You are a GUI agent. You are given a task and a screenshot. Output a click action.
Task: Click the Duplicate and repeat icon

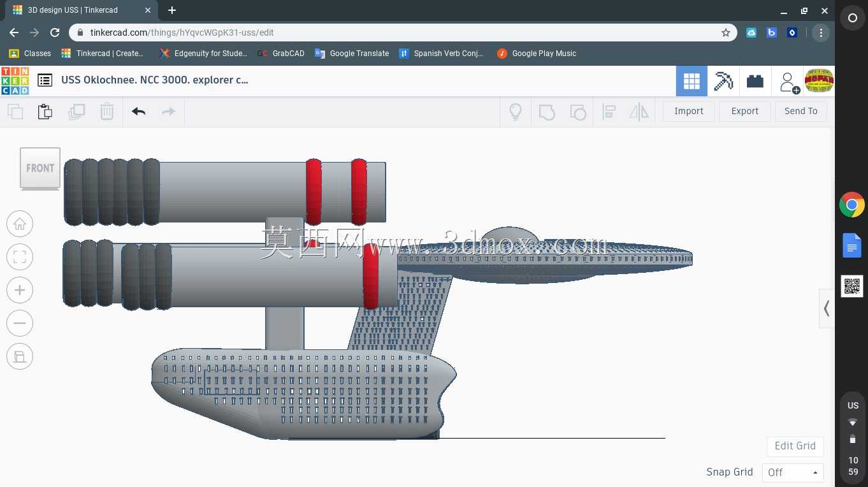pos(76,112)
